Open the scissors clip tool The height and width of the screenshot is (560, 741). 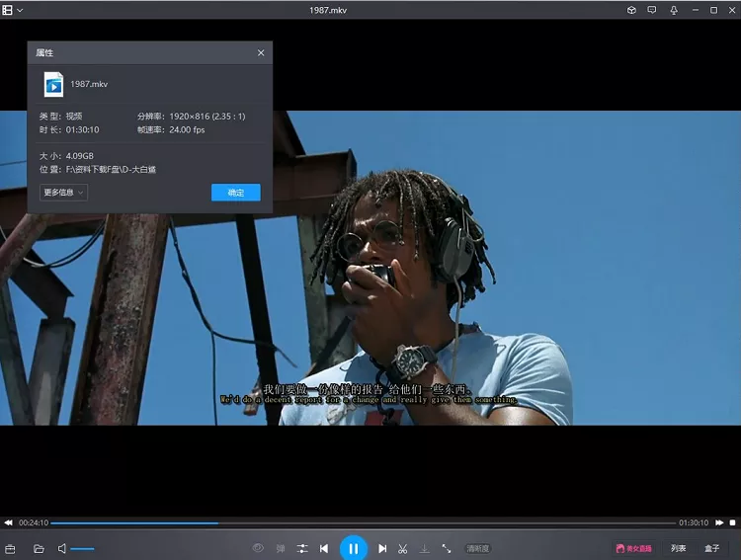tap(403, 548)
